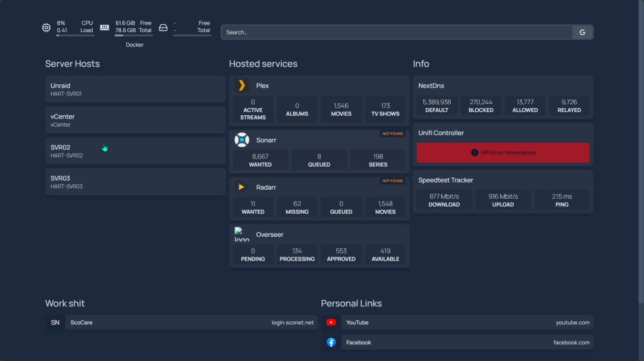This screenshot has width=644, height=361.
Task: Click Sonarr 8,667 Wanted stat
Action: (x=260, y=160)
